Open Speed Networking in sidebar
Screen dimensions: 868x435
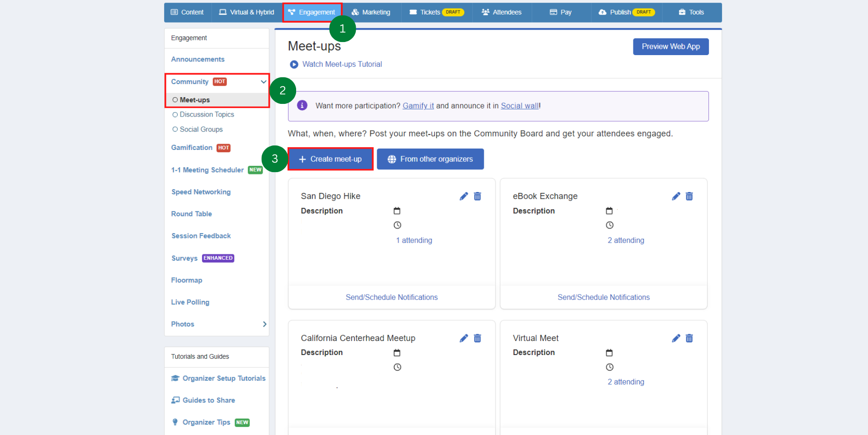click(201, 192)
